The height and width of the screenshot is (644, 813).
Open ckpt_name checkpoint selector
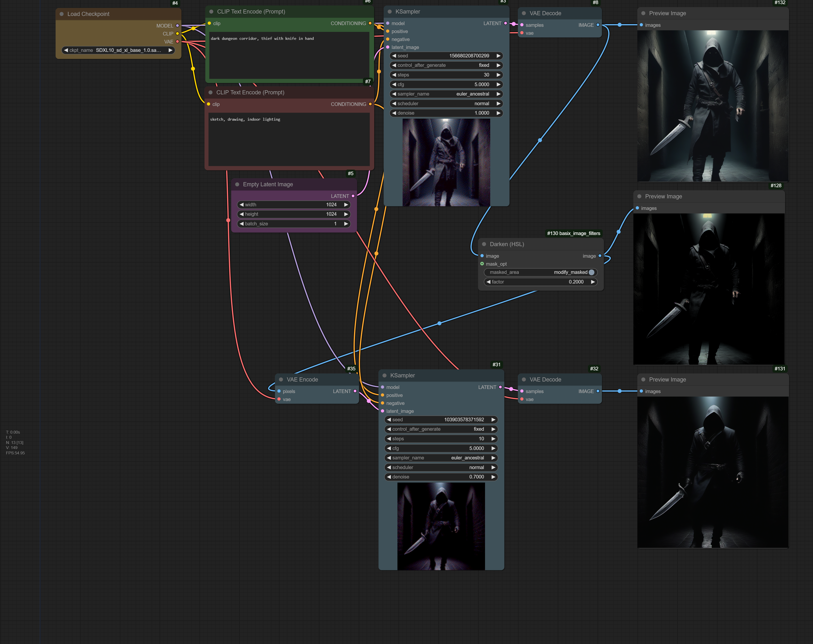[118, 50]
